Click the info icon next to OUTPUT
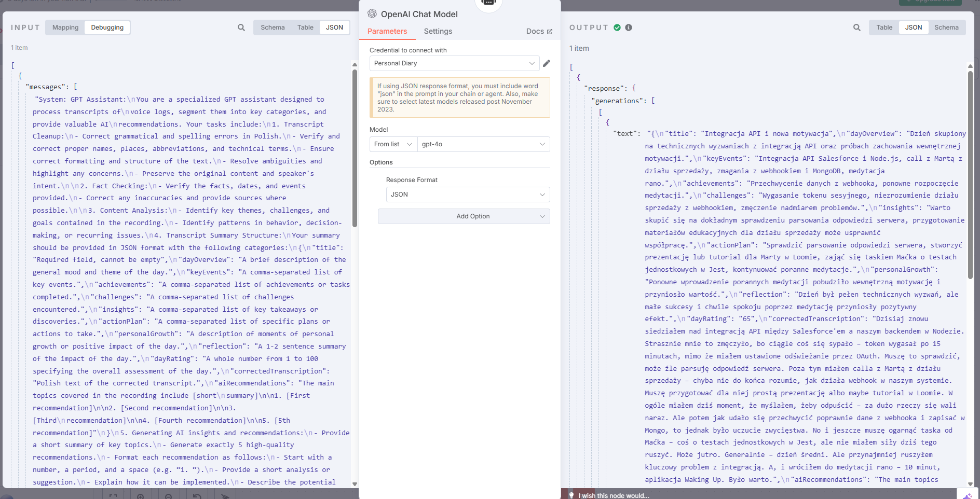 [629, 27]
